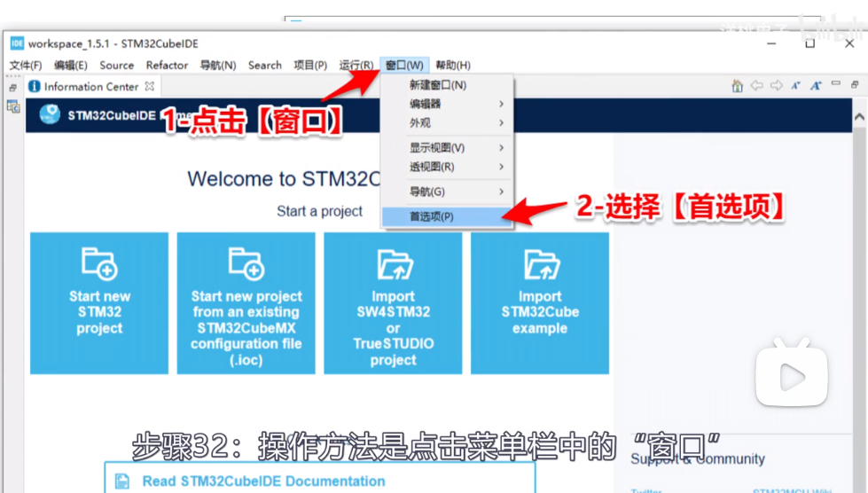This screenshot has width=868, height=493.
Task: Expand the 透视图(R) submenu
Action: (447, 167)
